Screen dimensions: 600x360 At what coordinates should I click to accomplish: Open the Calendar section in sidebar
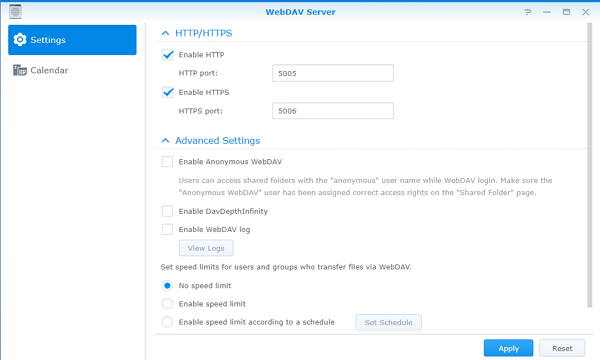(x=72, y=70)
